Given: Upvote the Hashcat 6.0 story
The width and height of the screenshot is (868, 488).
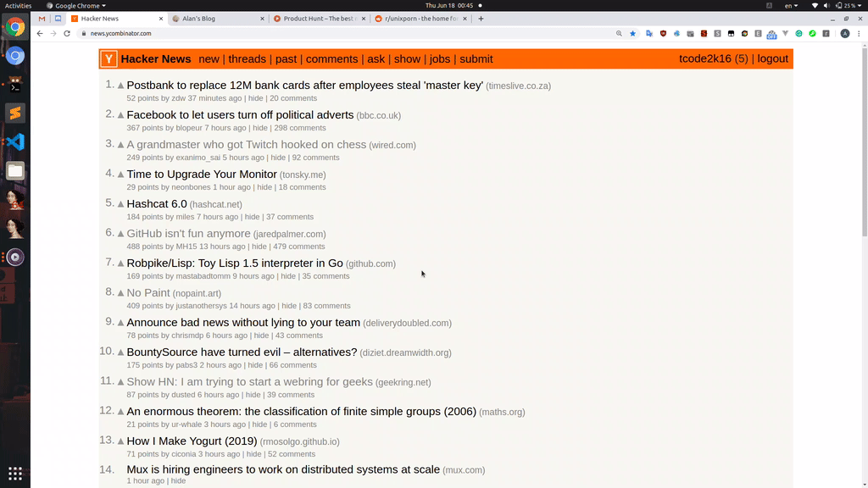Looking at the screenshot, I should coord(120,204).
